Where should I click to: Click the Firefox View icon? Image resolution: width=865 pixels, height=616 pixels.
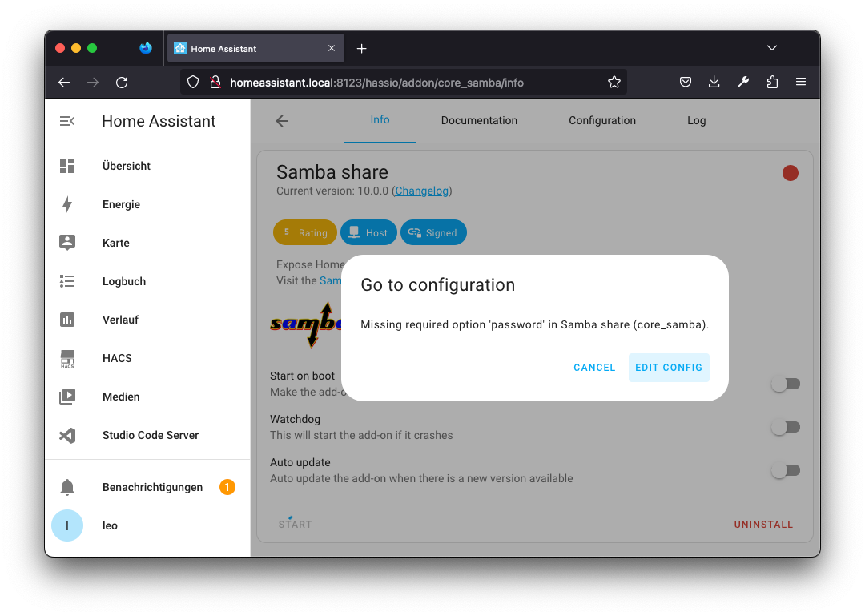coord(146,48)
